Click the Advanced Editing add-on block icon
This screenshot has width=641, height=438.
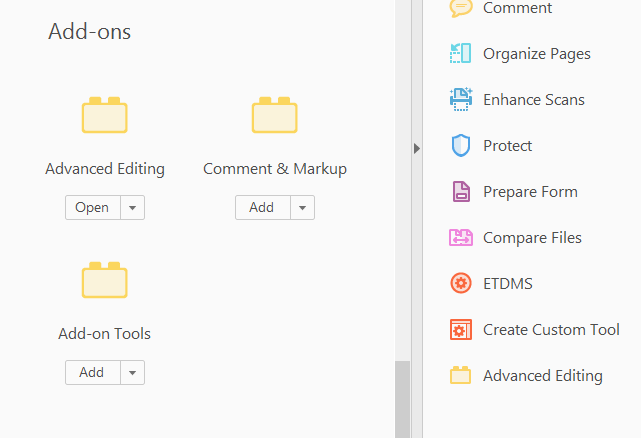coord(105,116)
